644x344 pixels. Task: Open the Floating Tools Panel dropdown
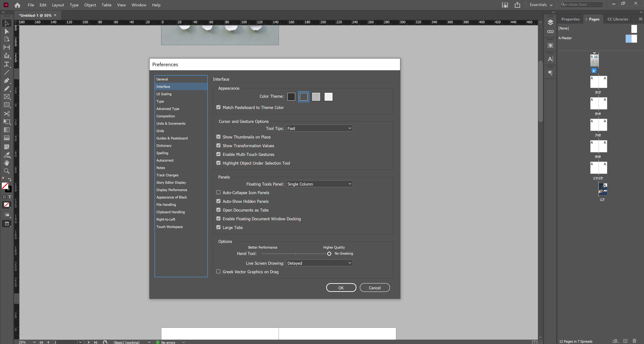coord(319,184)
